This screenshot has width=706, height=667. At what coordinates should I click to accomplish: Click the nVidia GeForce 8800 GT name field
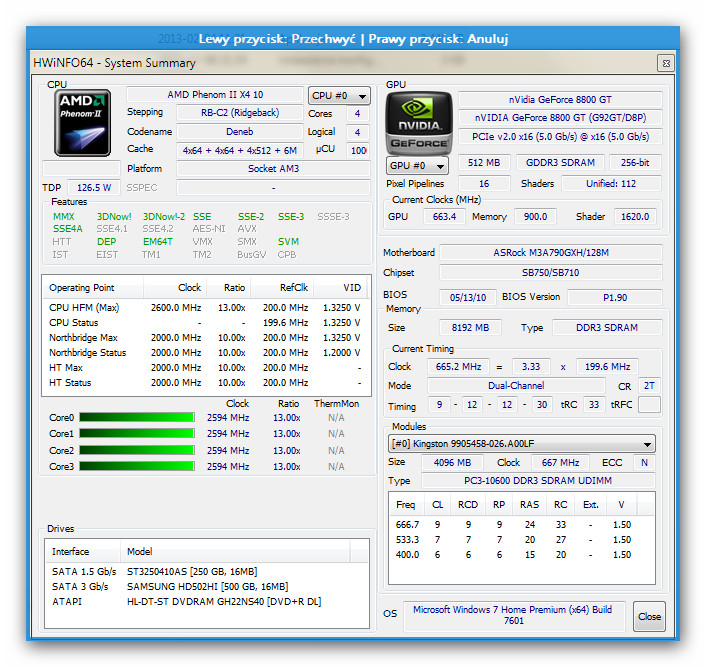(x=560, y=100)
